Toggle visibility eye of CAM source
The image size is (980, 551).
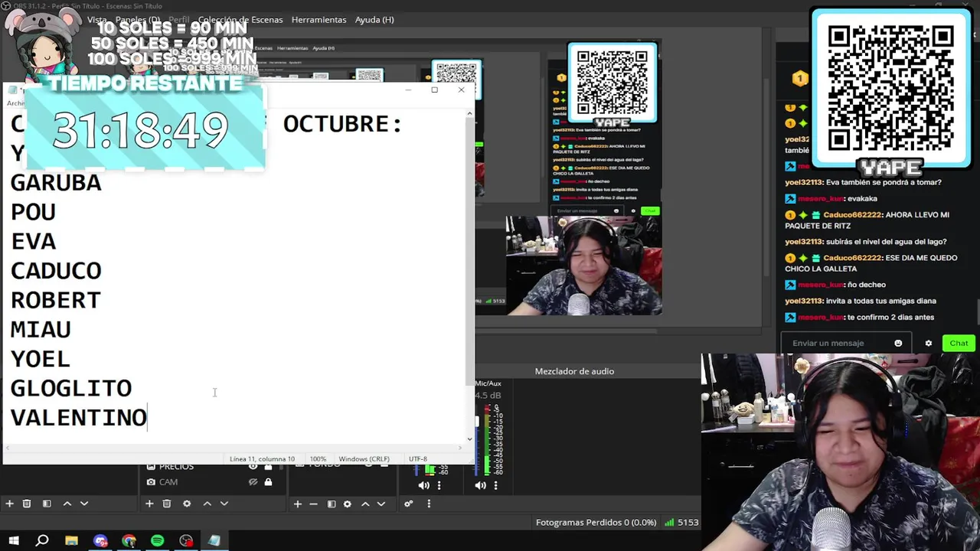click(x=253, y=482)
